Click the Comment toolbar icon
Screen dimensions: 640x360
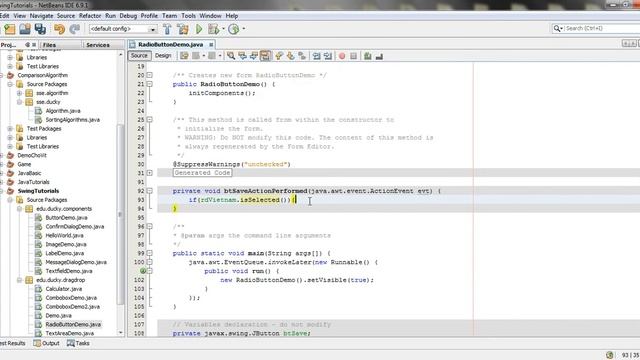click(x=368, y=56)
